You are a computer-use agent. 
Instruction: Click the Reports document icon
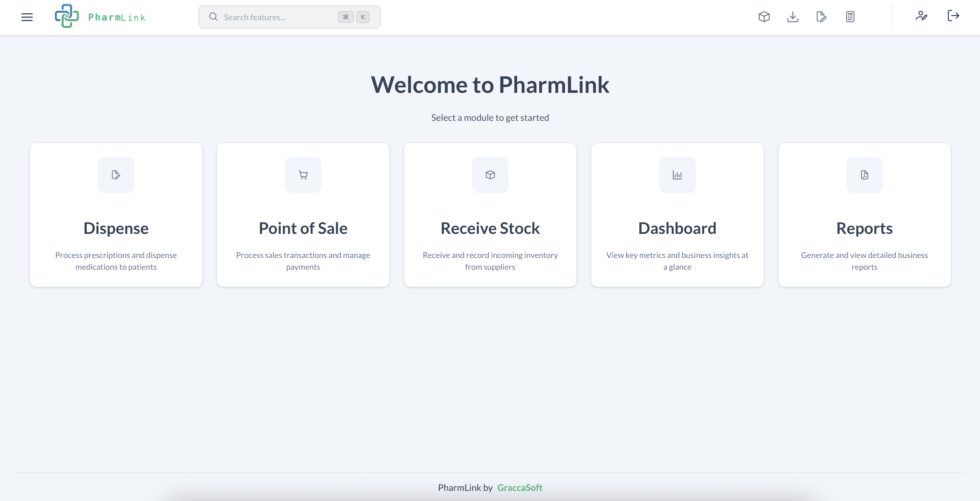(864, 175)
